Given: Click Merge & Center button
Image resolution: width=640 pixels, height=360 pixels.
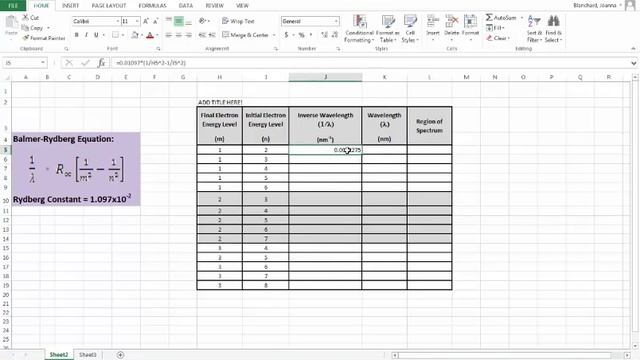Looking at the screenshot, I should point(245,35).
